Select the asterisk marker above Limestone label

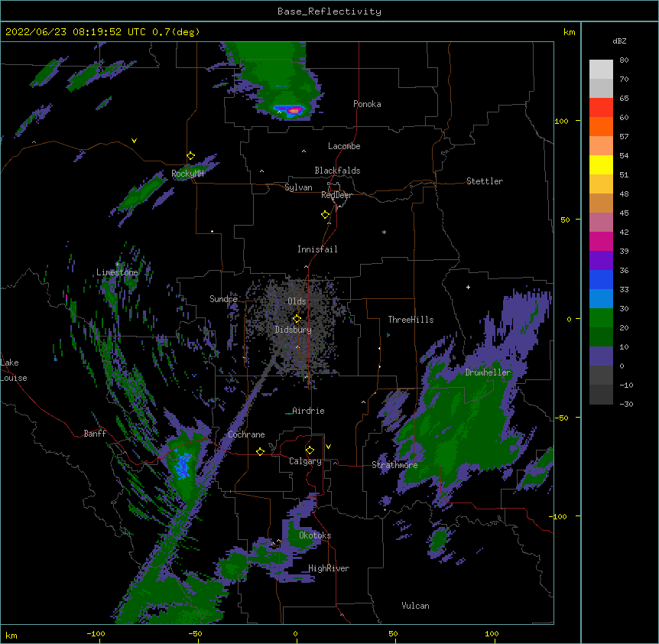click(x=118, y=265)
